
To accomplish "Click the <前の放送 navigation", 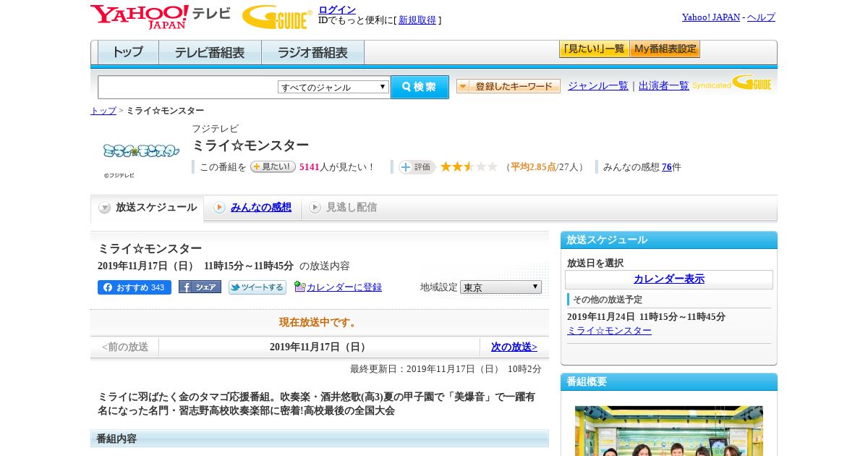I will point(125,347).
